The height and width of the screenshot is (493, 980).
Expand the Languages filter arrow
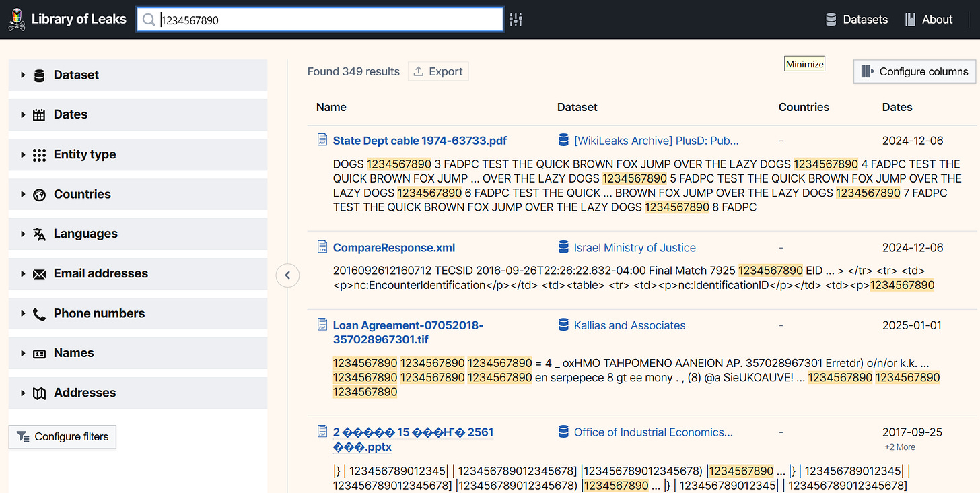(23, 234)
